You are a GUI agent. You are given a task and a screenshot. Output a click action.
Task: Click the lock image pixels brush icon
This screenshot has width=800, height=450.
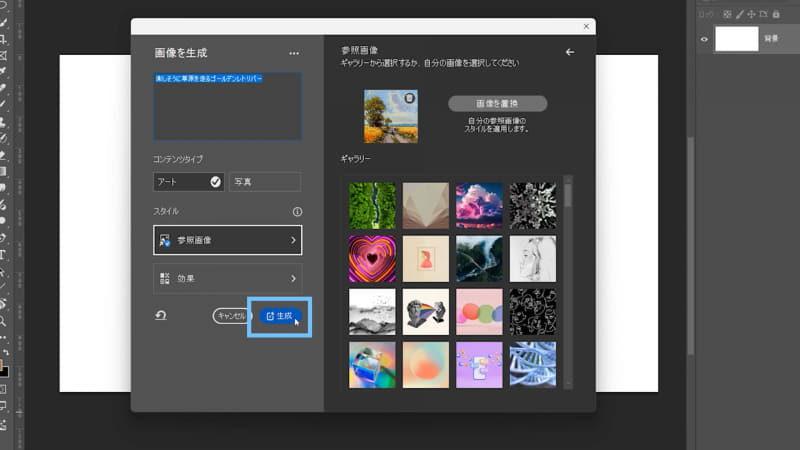[739, 14]
